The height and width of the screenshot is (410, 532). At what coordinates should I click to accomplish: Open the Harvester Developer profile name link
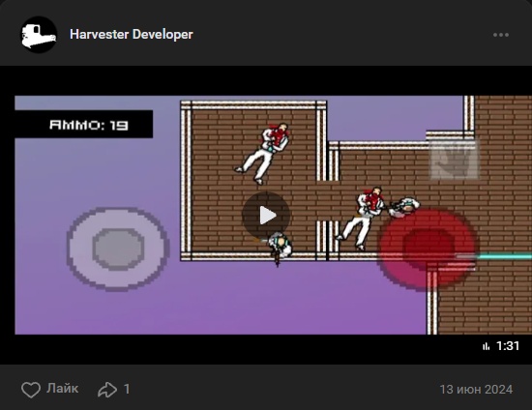coord(132,34)
